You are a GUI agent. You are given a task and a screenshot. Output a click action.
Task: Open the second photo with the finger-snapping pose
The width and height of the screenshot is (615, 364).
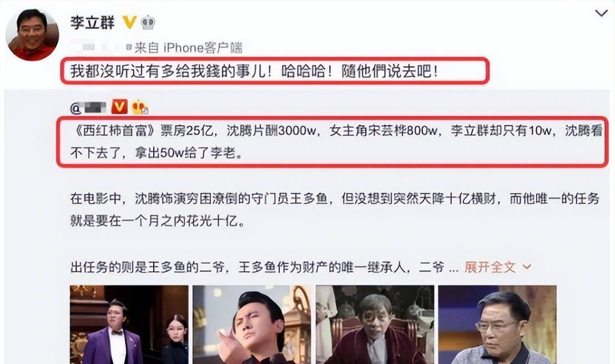[x=252, y=325]
